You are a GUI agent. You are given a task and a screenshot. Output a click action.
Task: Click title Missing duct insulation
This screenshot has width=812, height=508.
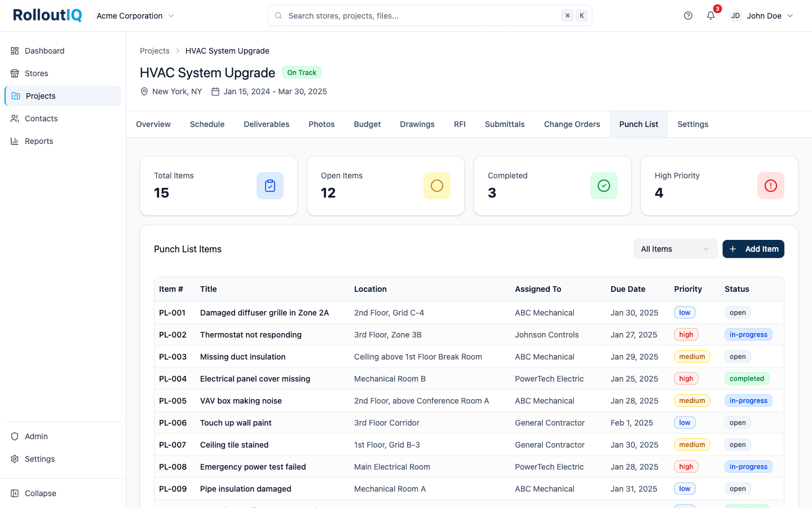[x=243, y=357]
